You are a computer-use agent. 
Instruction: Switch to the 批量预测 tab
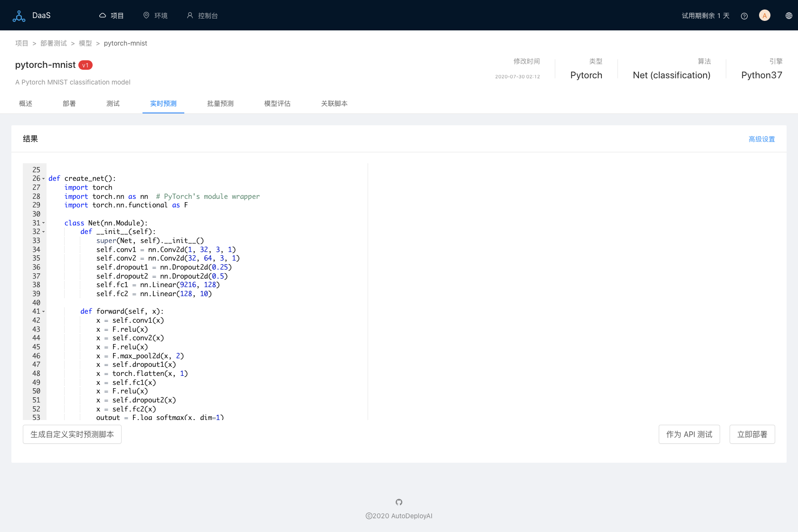coord(220,103)
